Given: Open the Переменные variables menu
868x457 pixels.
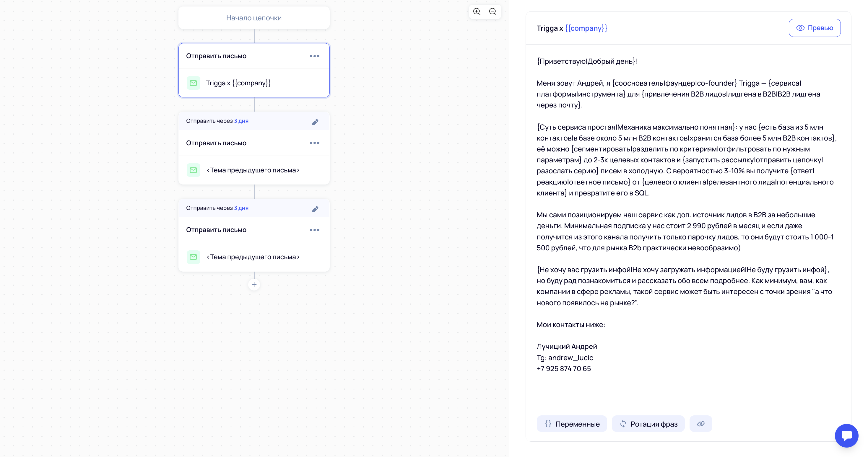Looking at the screenshot, I should [x=571, y=424].
